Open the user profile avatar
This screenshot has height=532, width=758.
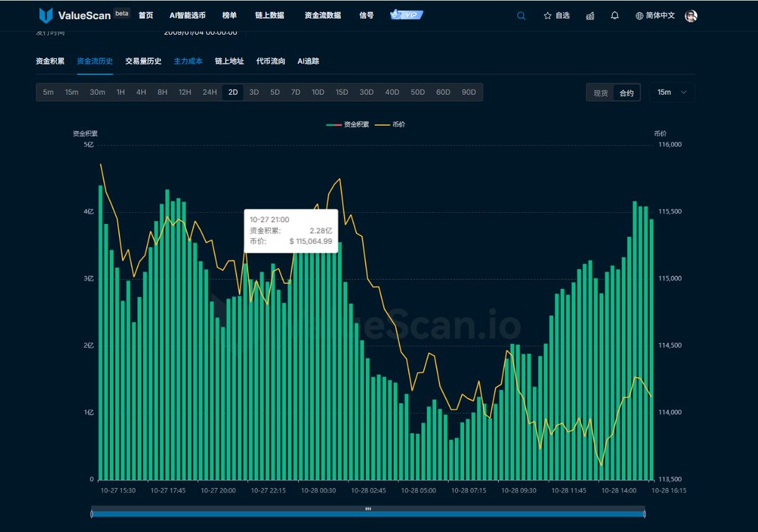pos(691,16)
